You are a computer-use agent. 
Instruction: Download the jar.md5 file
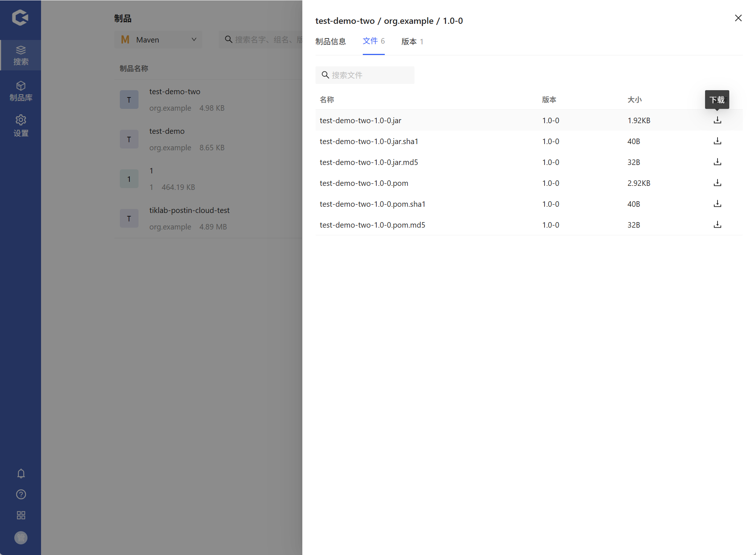coord(717,162)
